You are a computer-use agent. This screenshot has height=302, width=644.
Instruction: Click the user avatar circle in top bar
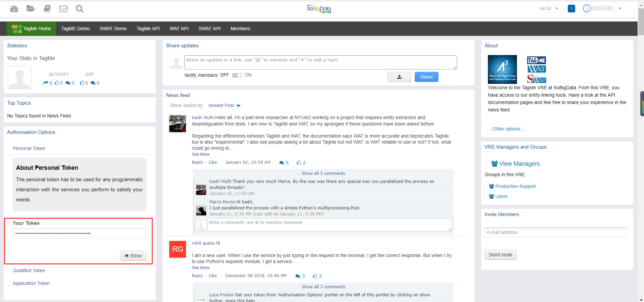(587, 8)
